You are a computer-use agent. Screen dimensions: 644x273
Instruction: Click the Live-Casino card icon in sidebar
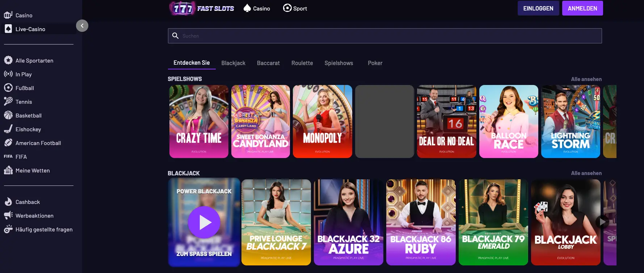(x=8, y=29)
